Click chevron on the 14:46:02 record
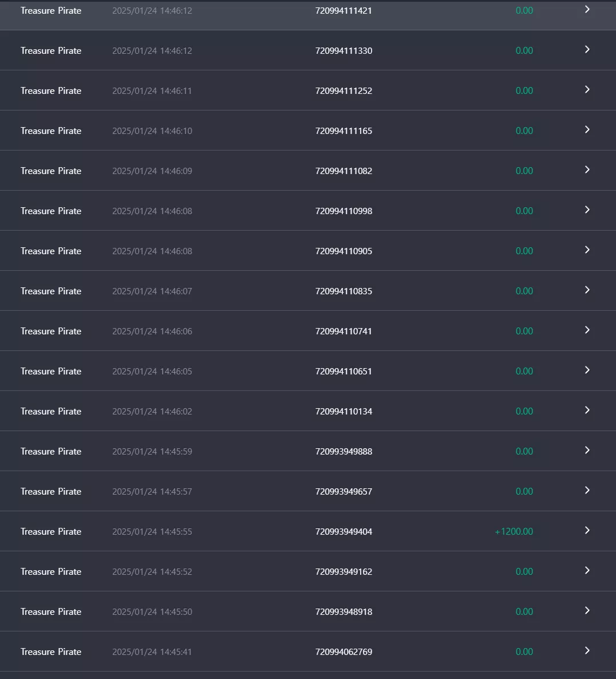This screenshot has width=616, height=679. tap(587, 410)
